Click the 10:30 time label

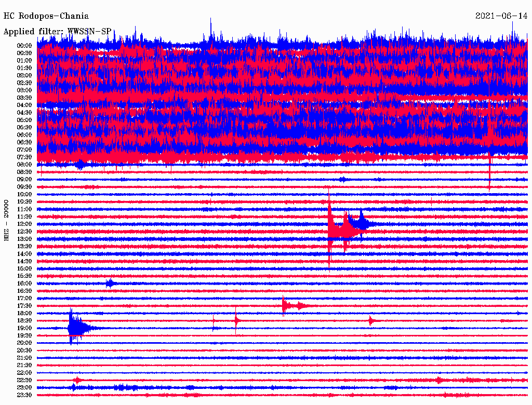pos(24,202)
